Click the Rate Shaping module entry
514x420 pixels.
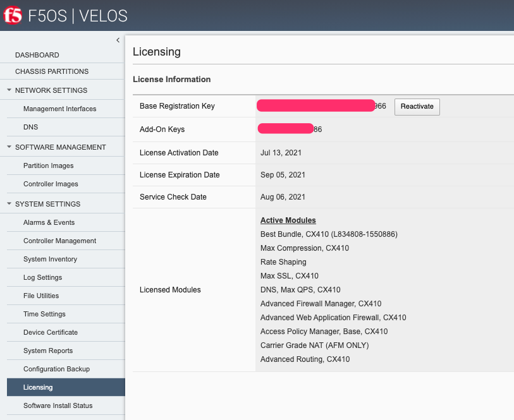coord(283,262)
